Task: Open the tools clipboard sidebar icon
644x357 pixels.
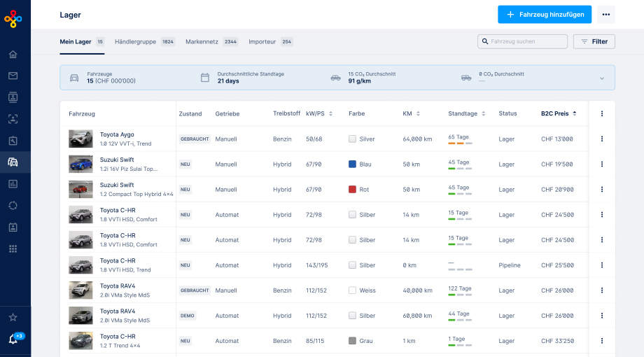Action: 13,141
